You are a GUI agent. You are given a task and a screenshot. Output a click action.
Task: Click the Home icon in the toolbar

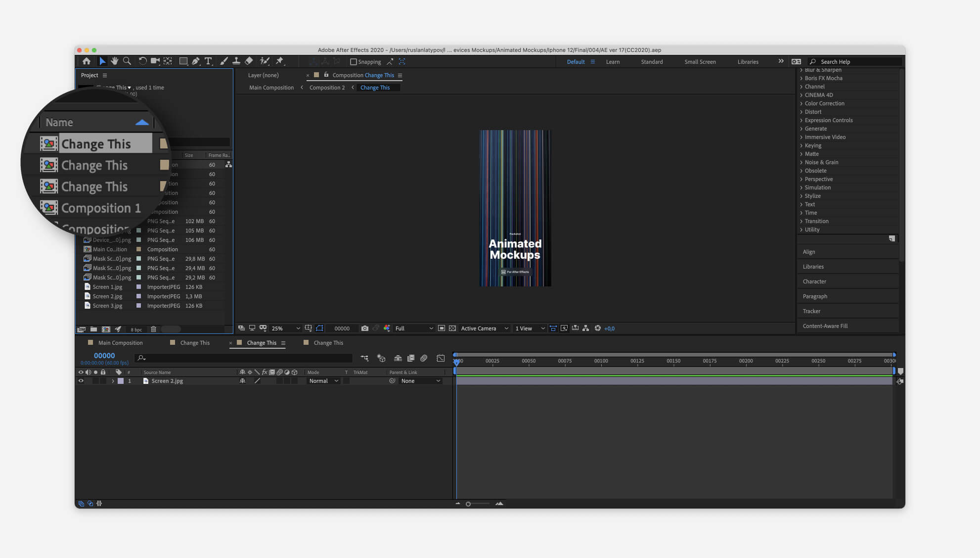pyautogui.click(x=87, y=61)
